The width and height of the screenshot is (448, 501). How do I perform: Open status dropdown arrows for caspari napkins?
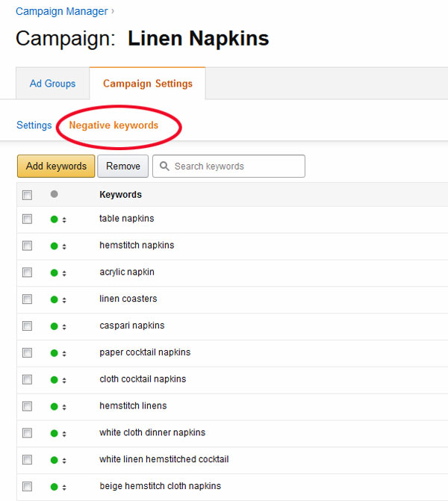64,327
